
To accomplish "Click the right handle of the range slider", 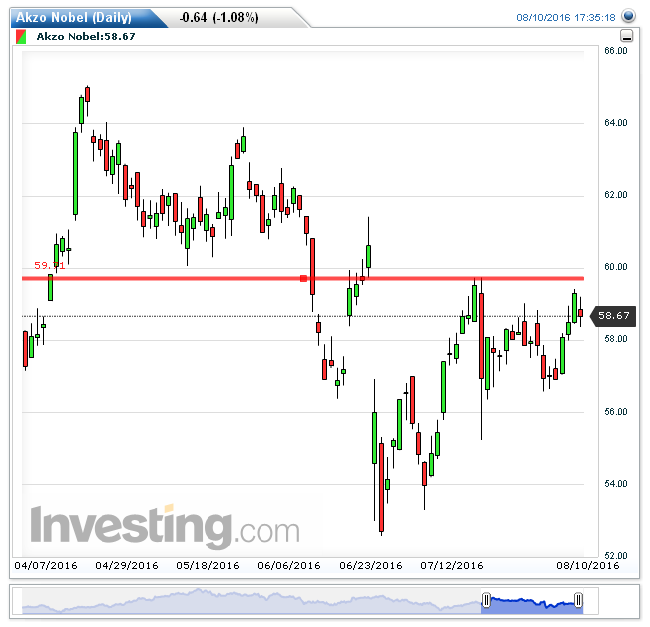I will (x=578, y=600).
